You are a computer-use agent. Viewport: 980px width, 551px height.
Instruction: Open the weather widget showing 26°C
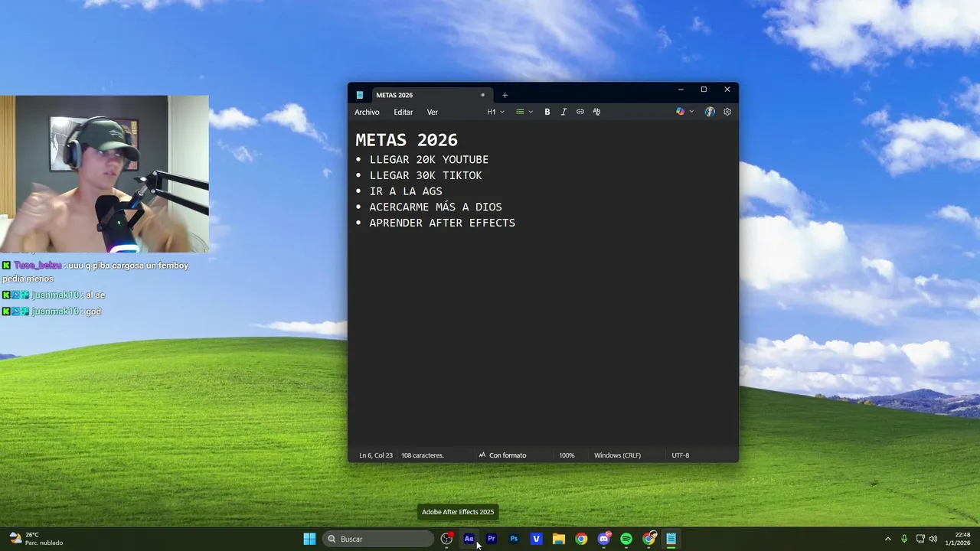tap(36, 539)
